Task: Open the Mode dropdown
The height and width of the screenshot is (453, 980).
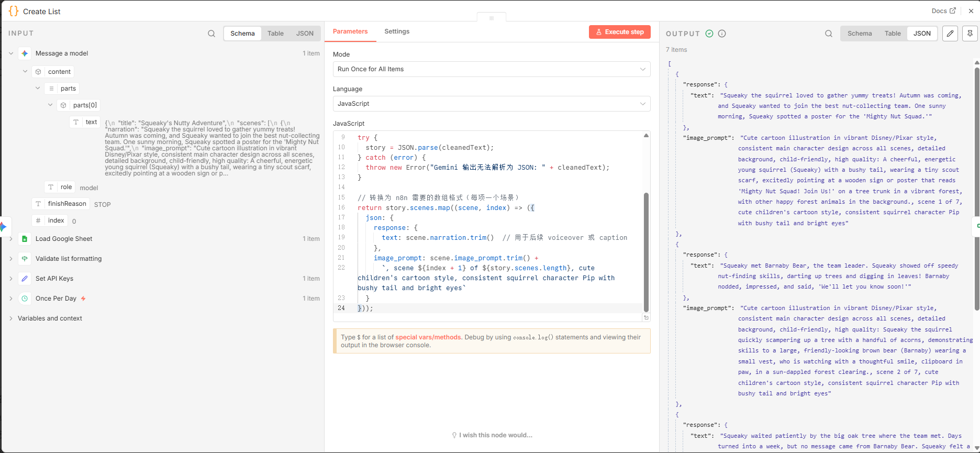Action: pyautogui.click(x=491, y=69)
